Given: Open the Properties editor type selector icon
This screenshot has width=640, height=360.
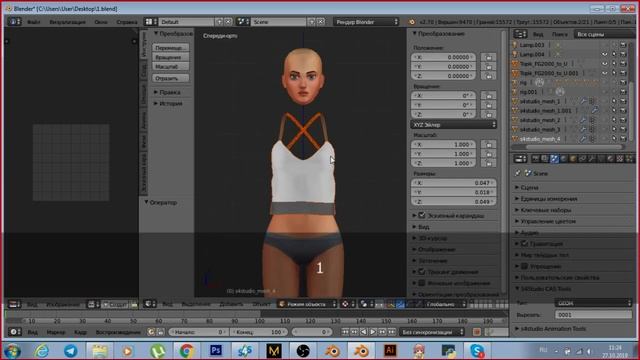Looking at the screenshot, I should coord(520,159).
